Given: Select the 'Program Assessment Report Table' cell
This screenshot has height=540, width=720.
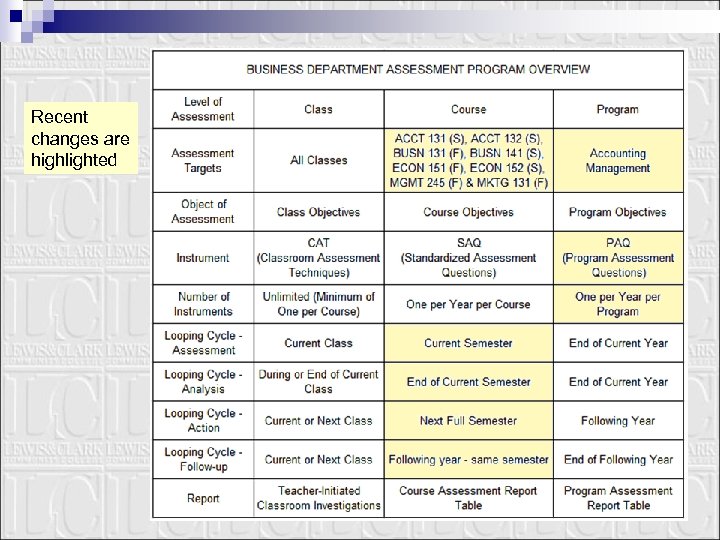Looking at the screenshot, I should click(618, 498).
